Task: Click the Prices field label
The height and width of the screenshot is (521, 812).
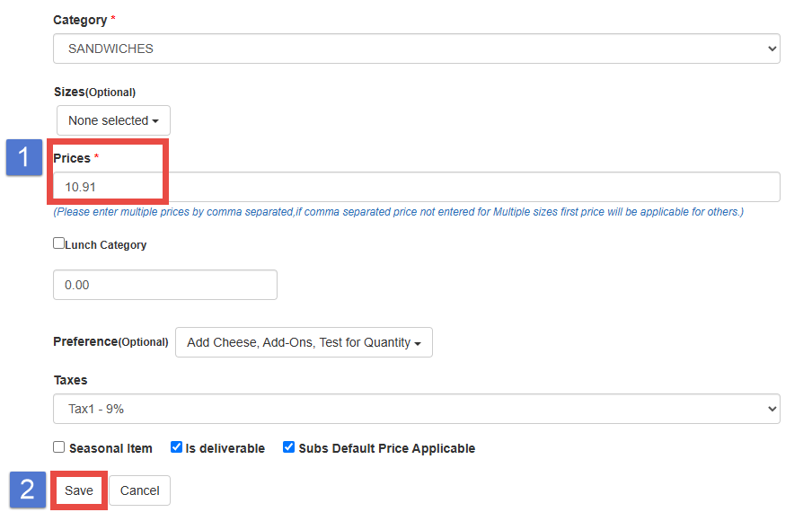Action: [72, 158]
